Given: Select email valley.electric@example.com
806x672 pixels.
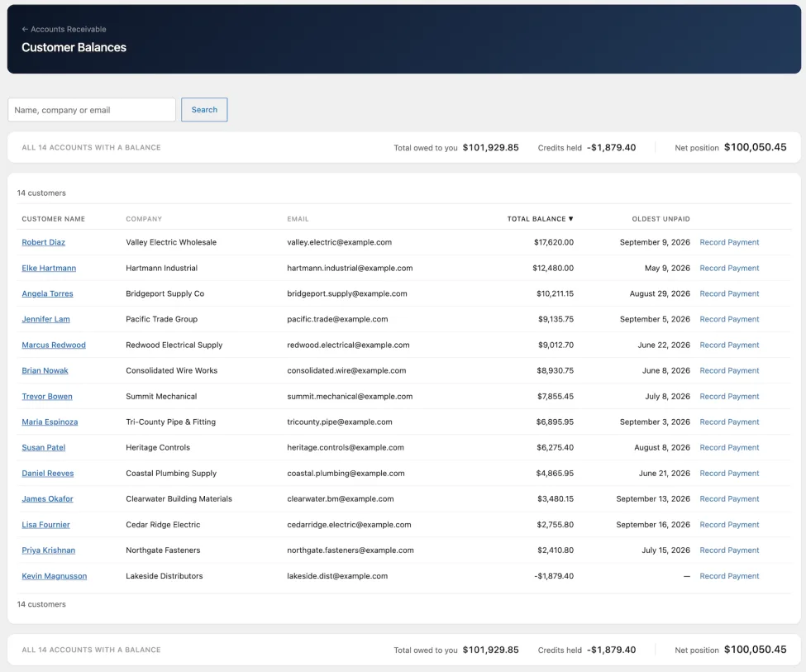Looking at the screenshot, I should [x=339, y=242].
